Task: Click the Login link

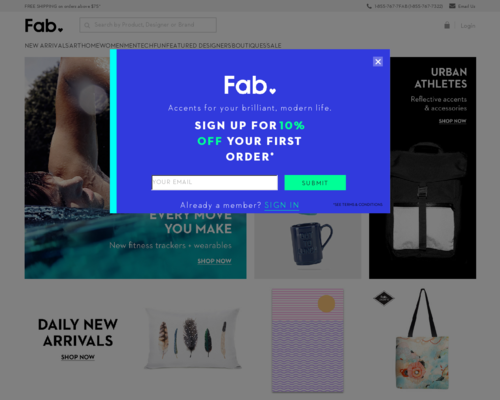Action: [468, 26]
